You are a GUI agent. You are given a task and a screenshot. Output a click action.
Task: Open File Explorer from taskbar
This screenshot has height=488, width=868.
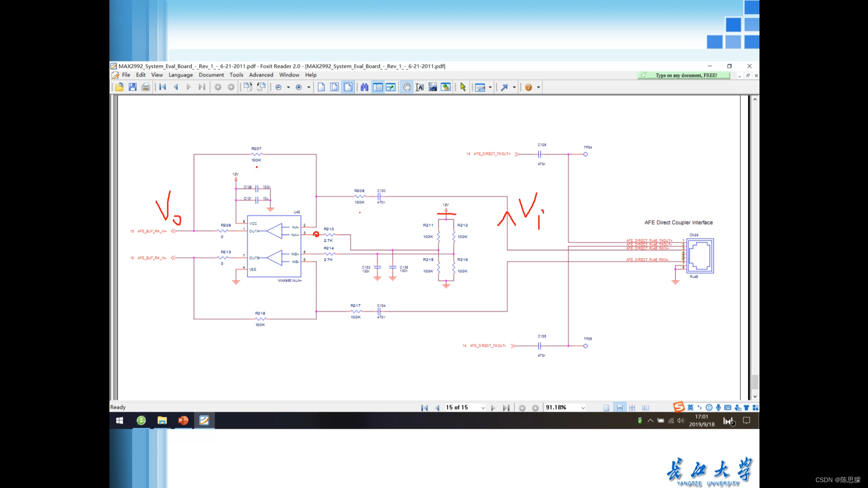coord(162,421)
